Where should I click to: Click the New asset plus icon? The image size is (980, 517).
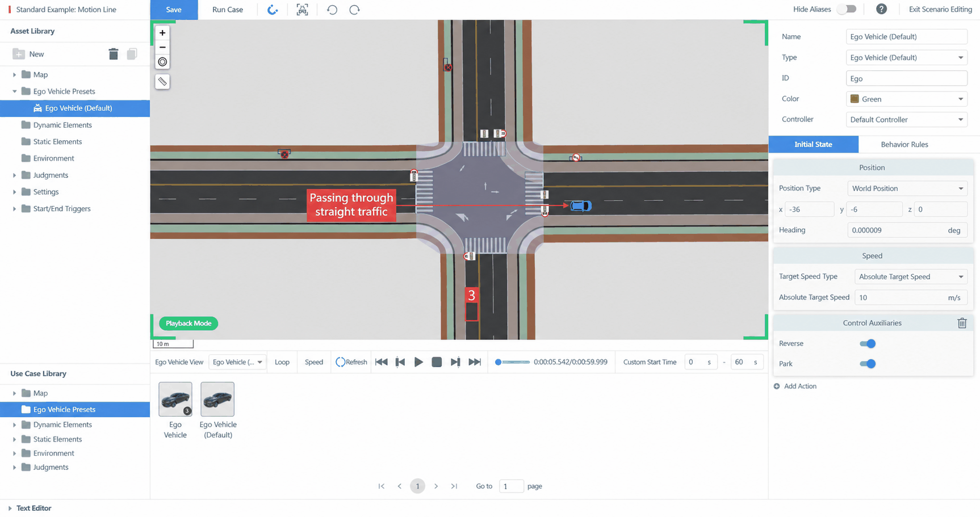point(19,54)
